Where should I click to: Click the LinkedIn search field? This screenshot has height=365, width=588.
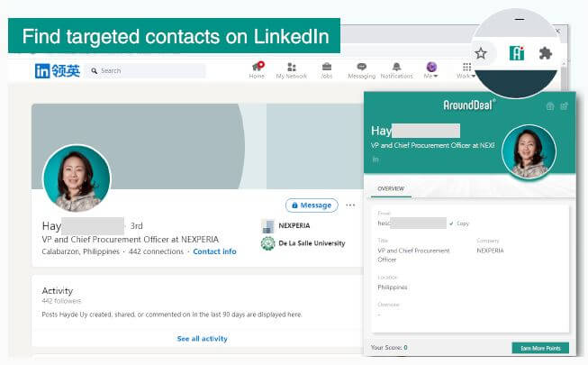click(x=146, y=70)
